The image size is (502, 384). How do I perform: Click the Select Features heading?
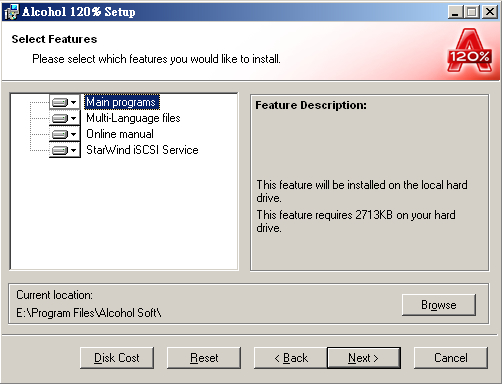(54, 39)
